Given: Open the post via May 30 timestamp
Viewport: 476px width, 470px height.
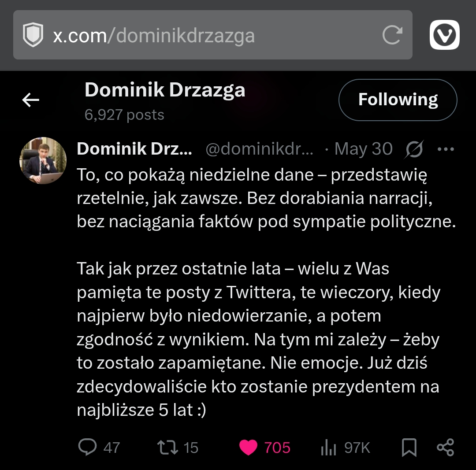Looking at the screenshot, I should coord(363,149).
